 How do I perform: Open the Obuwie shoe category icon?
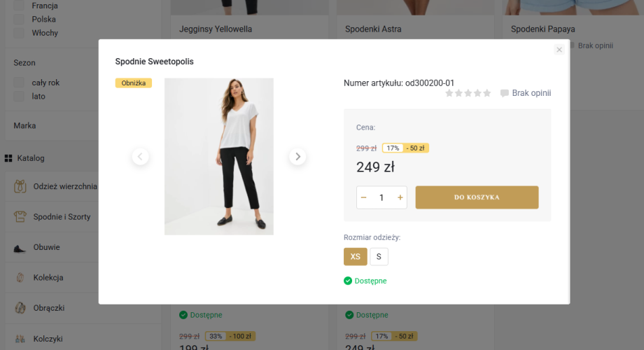coord(20,247)
